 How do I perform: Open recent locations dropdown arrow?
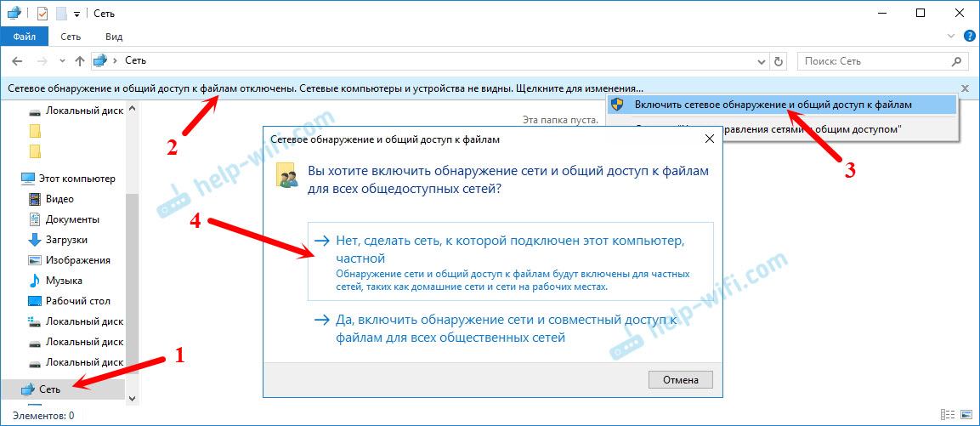(x=61, y=61)
